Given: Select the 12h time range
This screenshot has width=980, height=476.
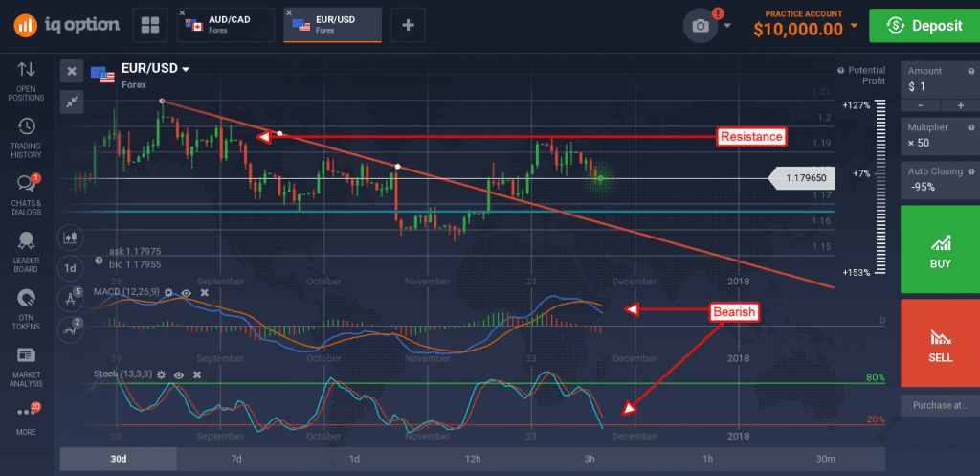Looking at the screenshot, I should pyautogui.click(x=473, y=459).
